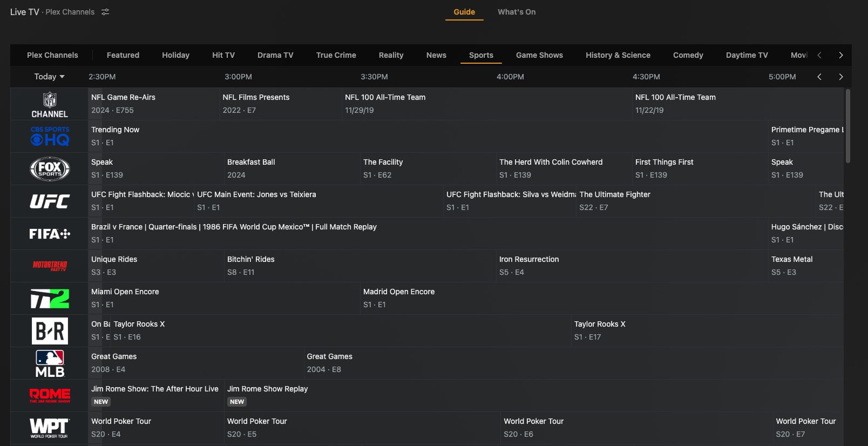Screen dimensions: 868x446
Task: Open The Ultimate Fighter S22 E7
Action: 696,201
